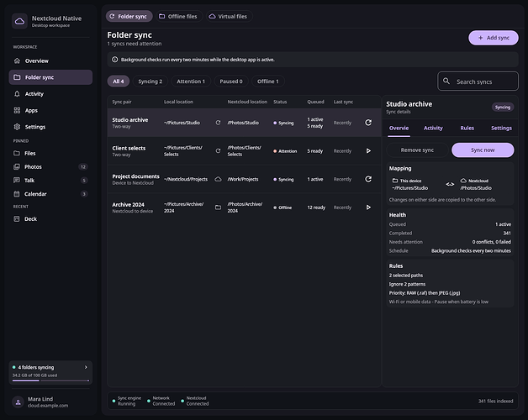
Task: Open Overview in the sidebar
Action: 50,61
